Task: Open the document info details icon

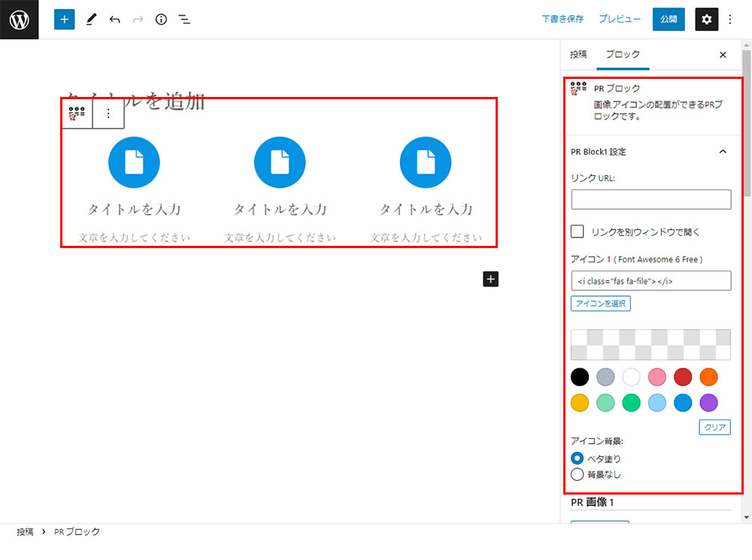Action: point(161,20)
